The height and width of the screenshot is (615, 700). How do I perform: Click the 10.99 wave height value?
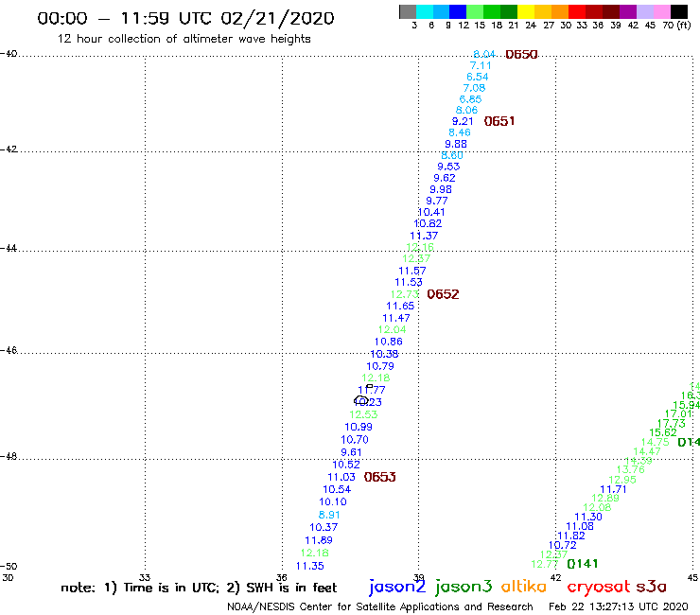coord(359,427)
